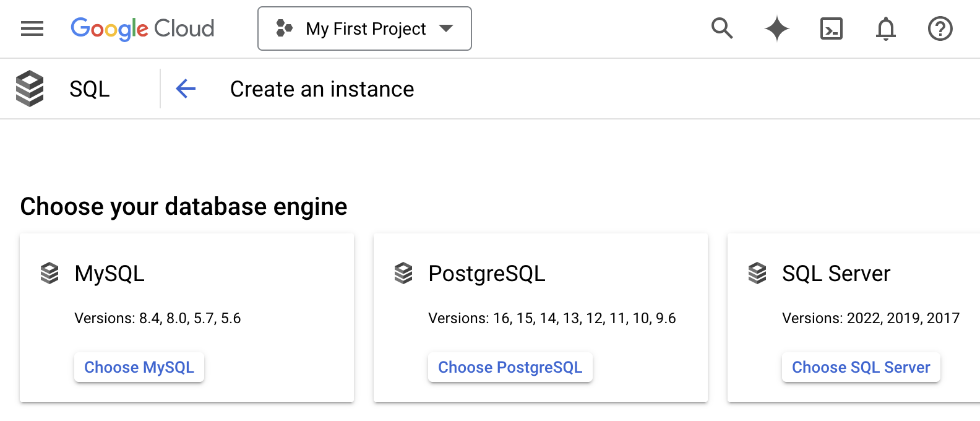Click PostgreSQL versions 16 through 9.6 text
This screenshot has width=980, height=421.
[x=552, y=318]
